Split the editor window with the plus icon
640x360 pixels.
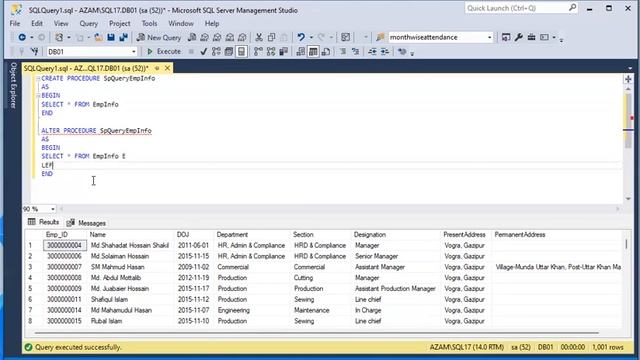pyautogui.click(x=628, y=79)
